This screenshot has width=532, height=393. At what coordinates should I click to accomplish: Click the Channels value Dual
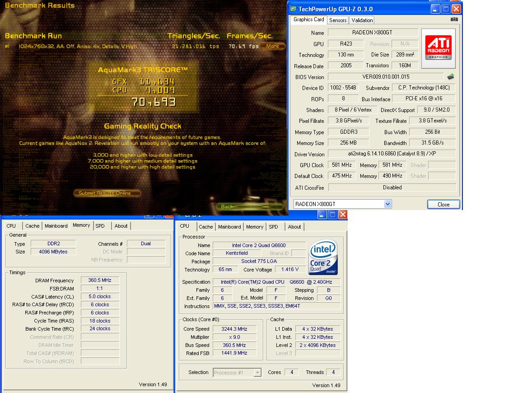coord(146,243)
